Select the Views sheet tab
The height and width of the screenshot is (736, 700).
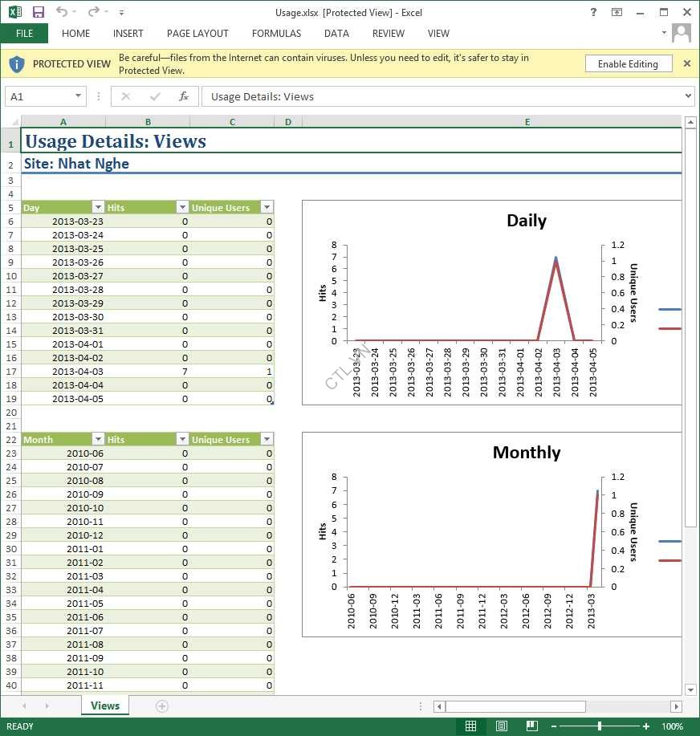105,706
